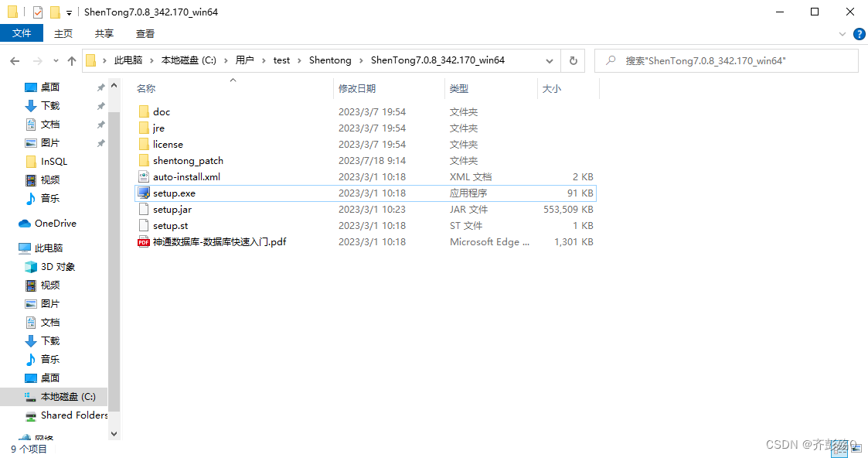
Task: Click the 9 个项目 status bar text
Action: coord(29,449)
